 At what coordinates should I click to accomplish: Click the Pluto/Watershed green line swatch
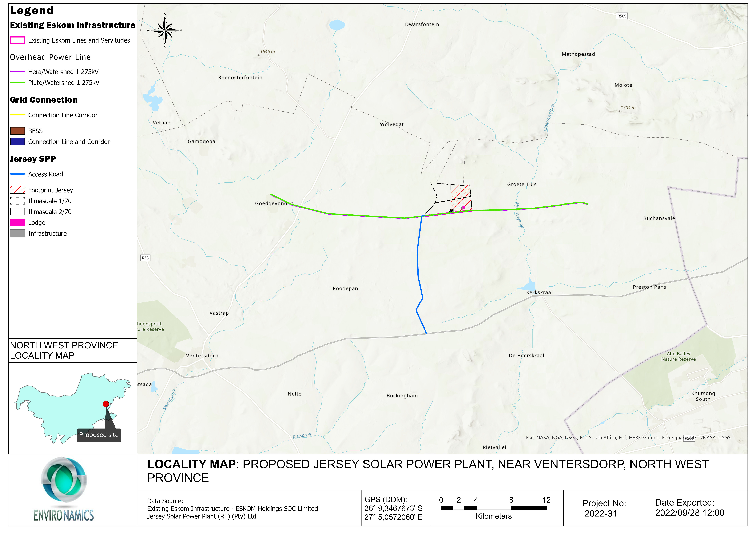17,82
